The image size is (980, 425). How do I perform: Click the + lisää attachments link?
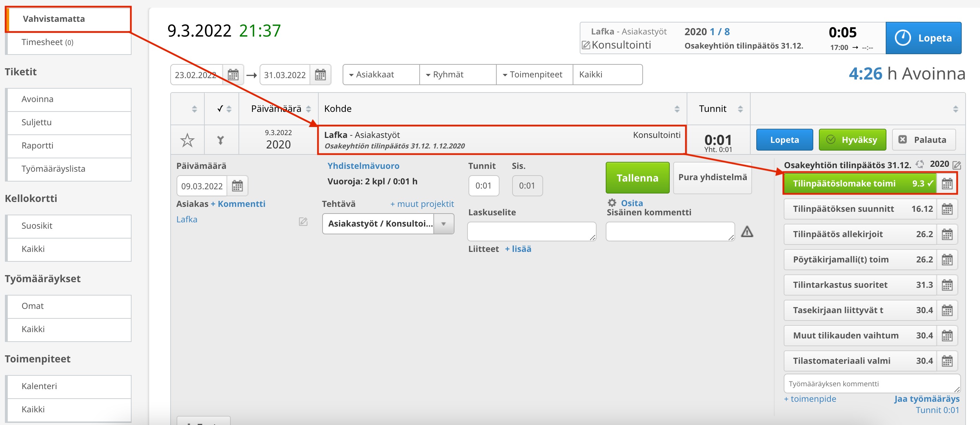tap(518, 249)
